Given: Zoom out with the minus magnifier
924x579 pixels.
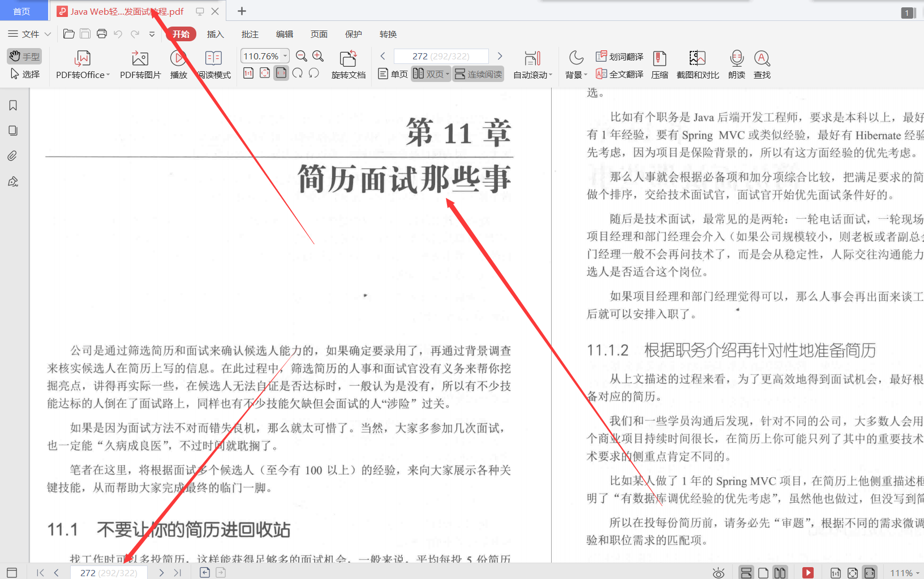Looking at the screenshot, I should tap(302, 56).
